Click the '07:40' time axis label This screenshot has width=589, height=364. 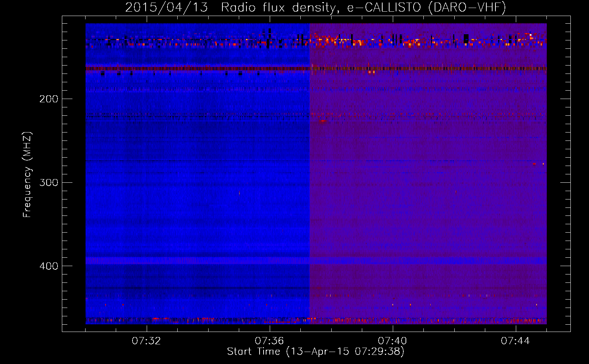click(392, 341)
